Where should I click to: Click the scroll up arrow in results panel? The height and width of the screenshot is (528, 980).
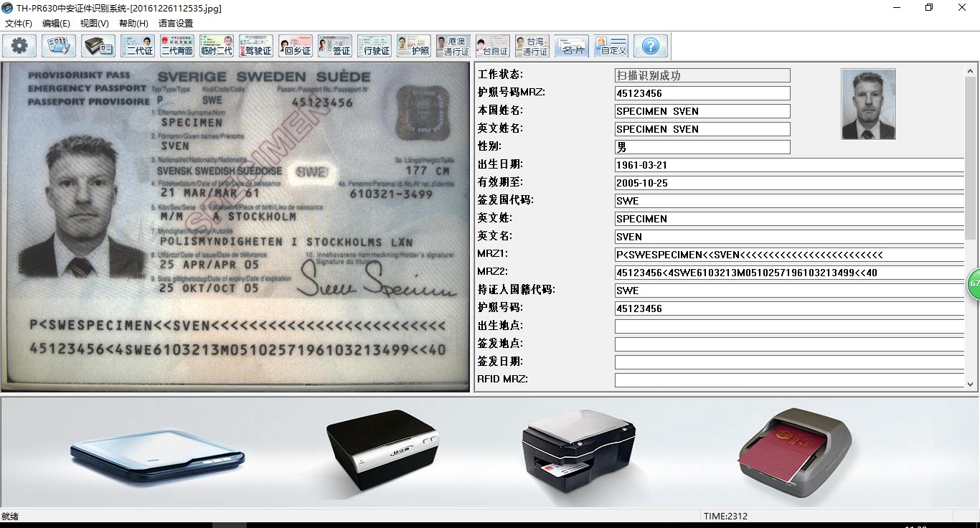point(971,70)
